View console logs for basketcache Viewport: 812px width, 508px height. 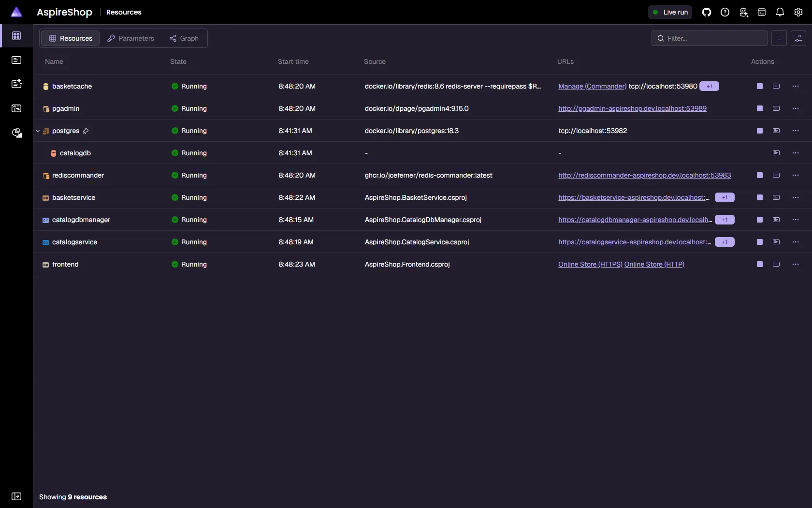point(776,86)
